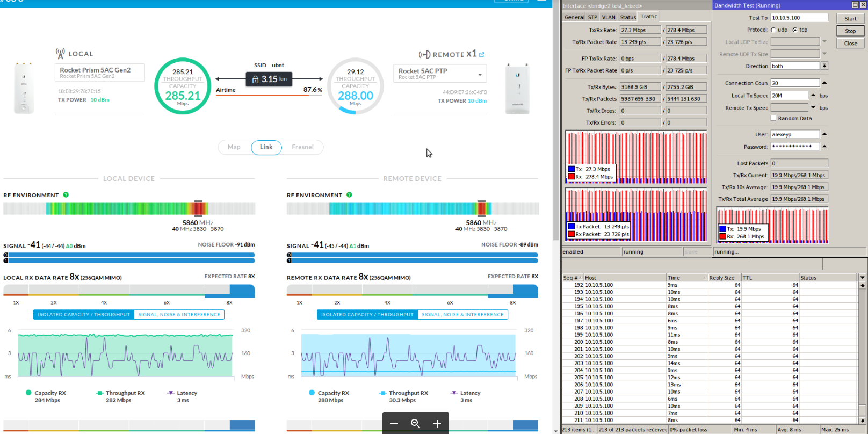868x434 pixels.
Task: Click the local Latency legend marker
Action: coord(171,393)
